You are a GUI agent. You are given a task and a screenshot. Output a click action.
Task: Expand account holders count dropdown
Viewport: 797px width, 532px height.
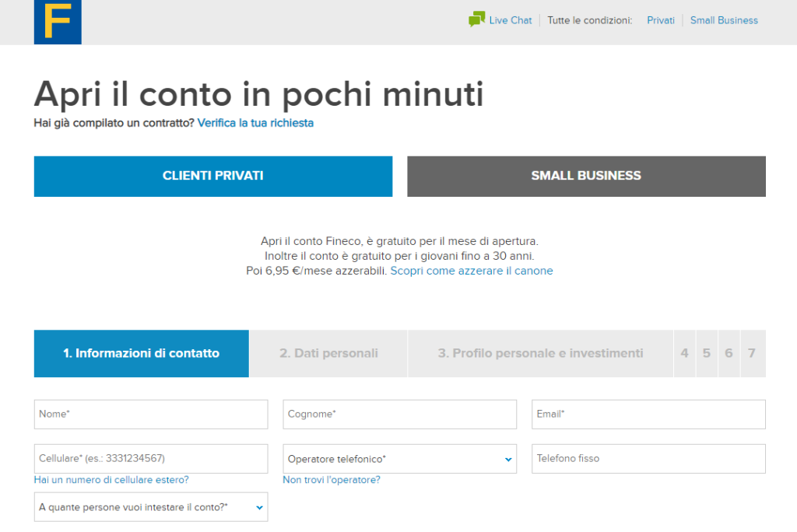[x=150, y=507]
